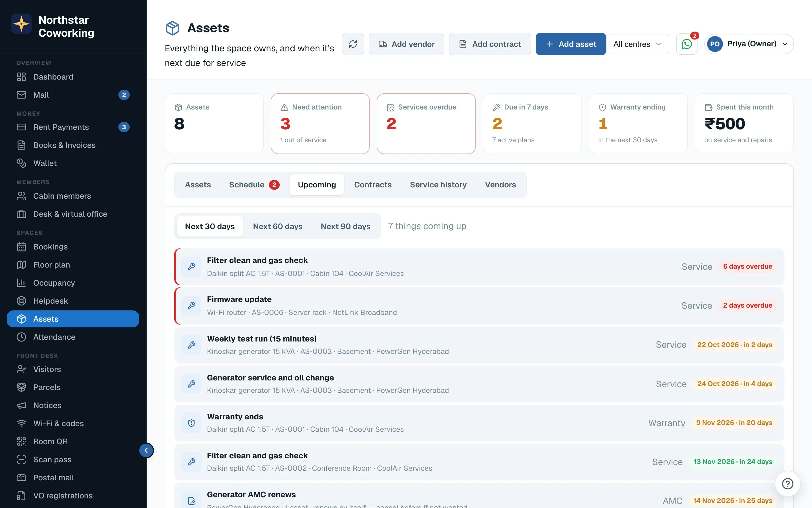
Task: Open VO registrations in sidebar
Action: click(x=73, y=496)
